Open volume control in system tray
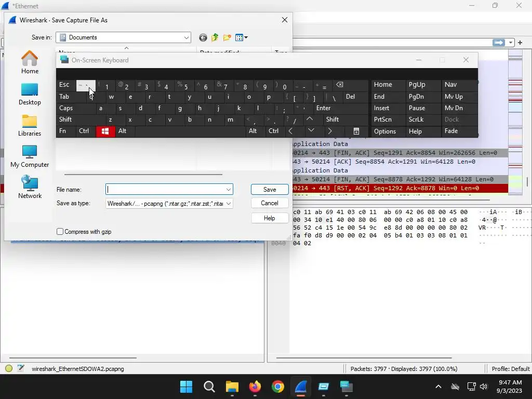Image resolution: width=532 pixels, height=399 pixels. [484, 387]
